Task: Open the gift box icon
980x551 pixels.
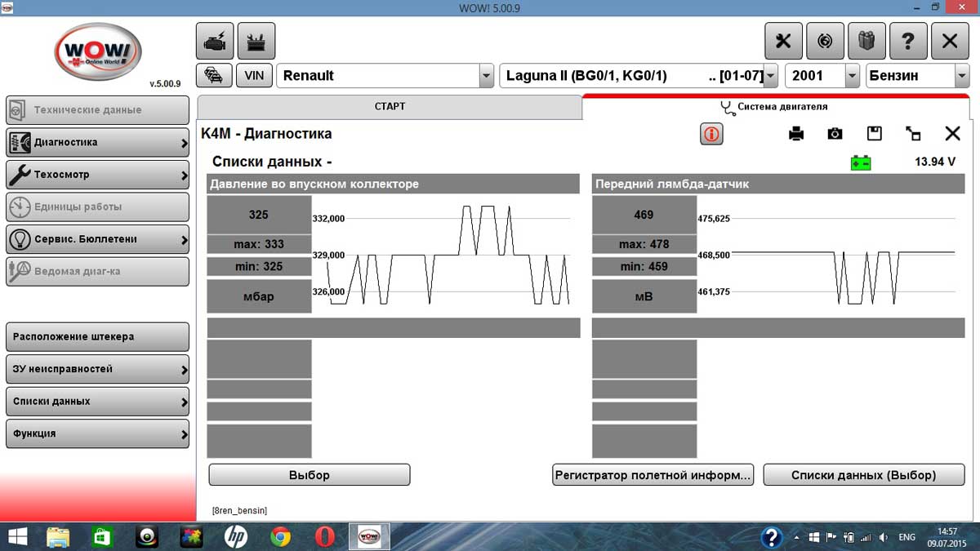Action: click(x=866, y=41)
